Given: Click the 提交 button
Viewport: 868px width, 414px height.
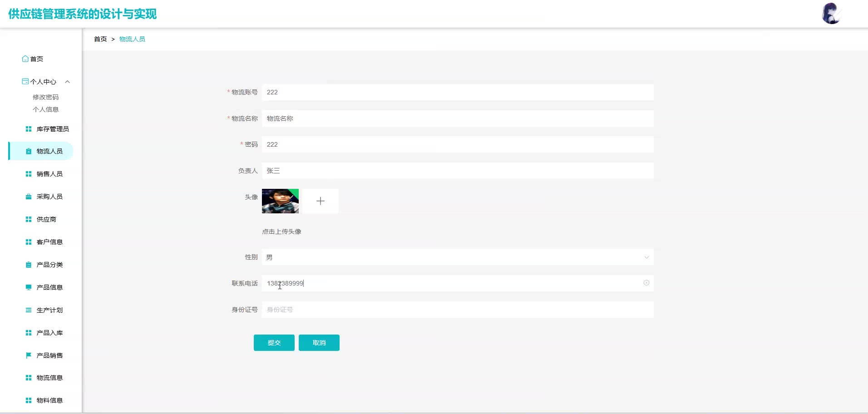Looking at the screenshot, I should 274,343.
